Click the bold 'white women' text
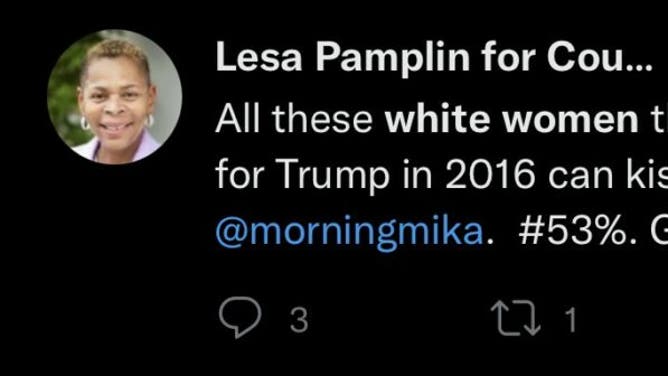Image resolution: width=668 pixels, height=376 pixels. pos(511,119)
